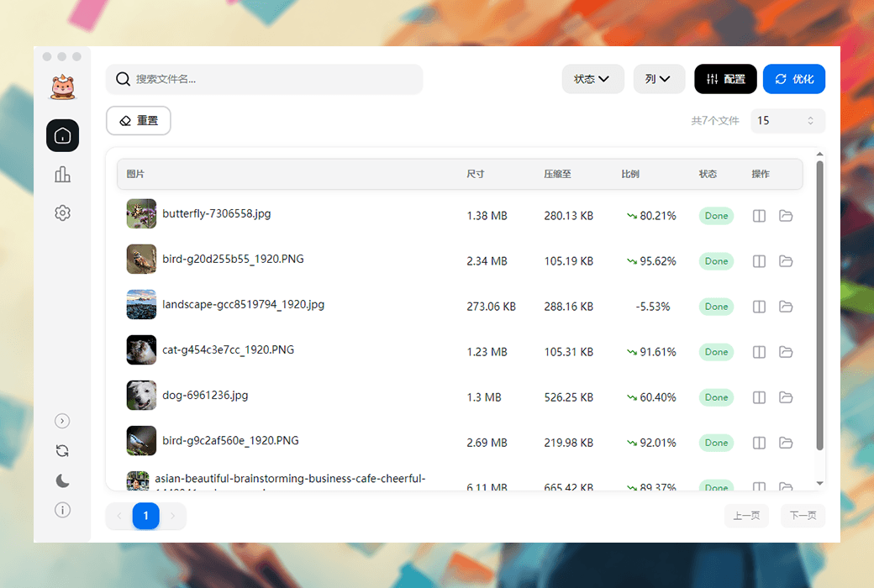Open the 状态 status filter dropdown

point(593,78)
